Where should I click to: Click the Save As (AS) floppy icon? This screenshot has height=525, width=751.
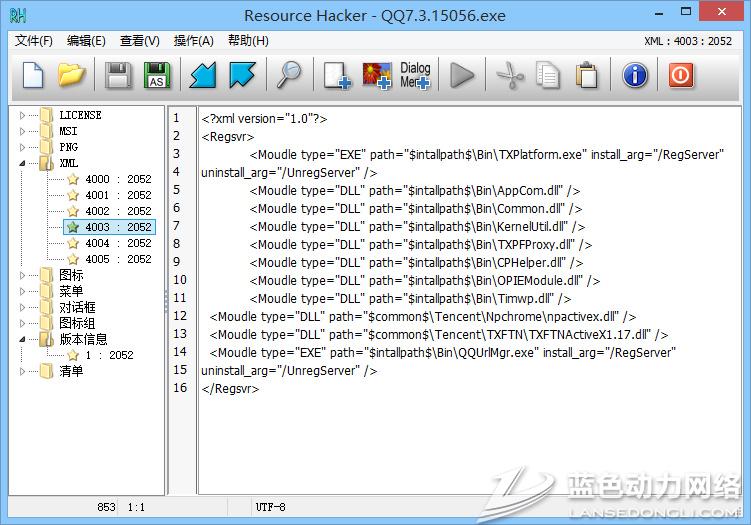click(157, 75)
